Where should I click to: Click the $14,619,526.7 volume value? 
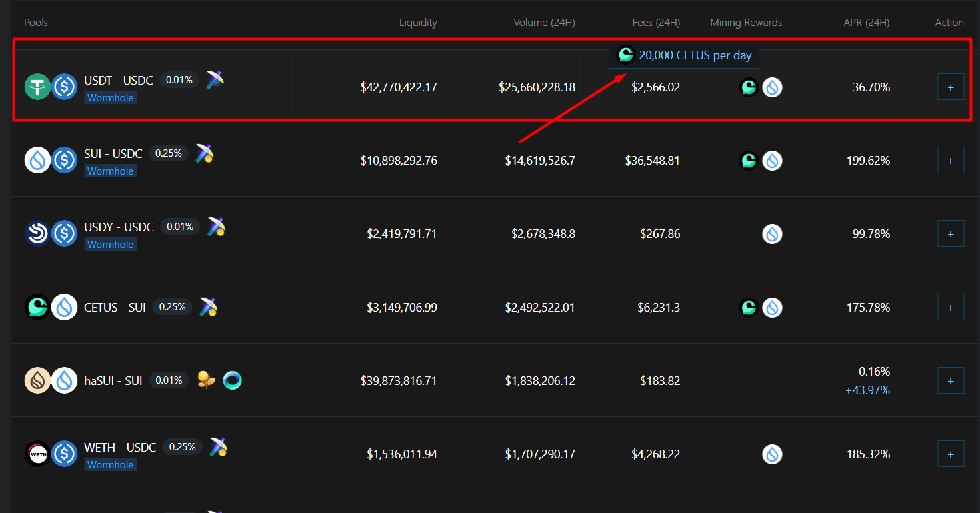point(540,161)
